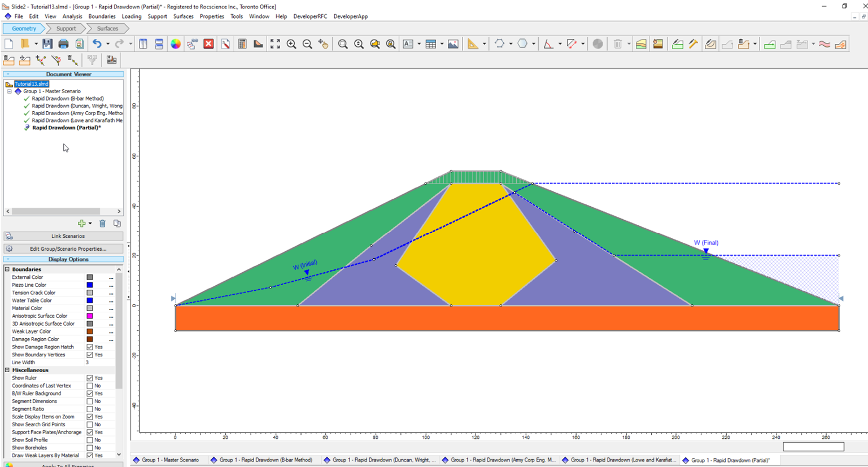This screenshot has height=467, width=868.
Task: Switch to the Surfaces workflow tab
Action: [107, 28]
